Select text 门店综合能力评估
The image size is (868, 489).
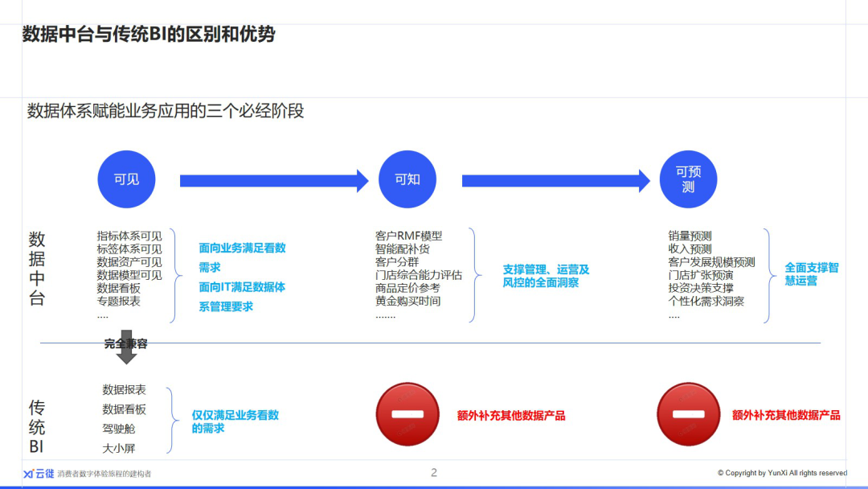click(419, 275)
